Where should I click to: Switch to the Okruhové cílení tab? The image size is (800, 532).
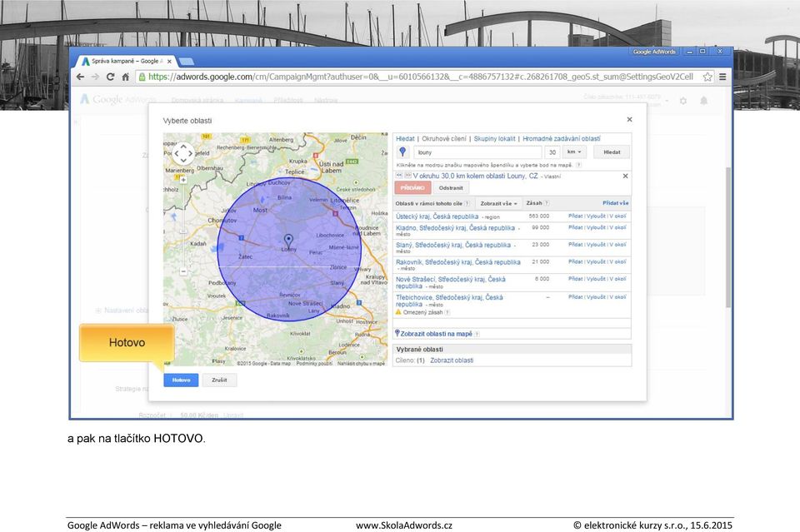coord(444,138)
